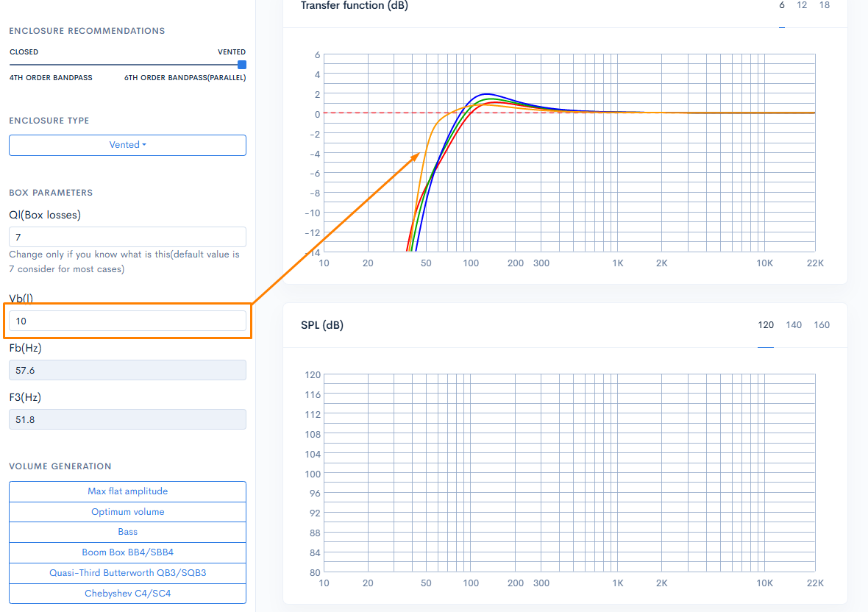Click the 4TH ORDER BANDPASS label

(51, 77)
